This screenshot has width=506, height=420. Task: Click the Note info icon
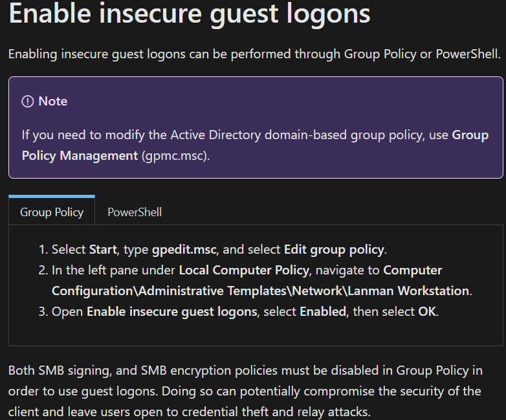[x=27, y=102]
